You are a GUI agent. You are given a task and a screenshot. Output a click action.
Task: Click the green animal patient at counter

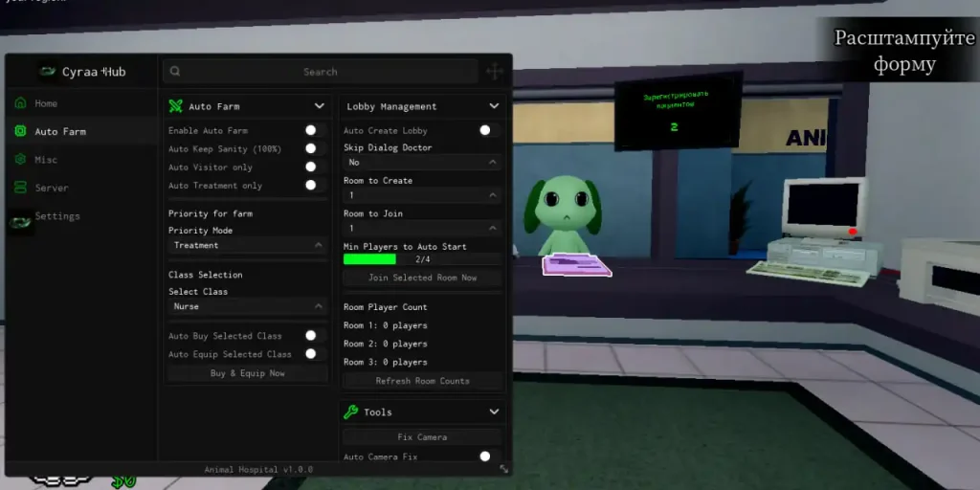point(562,215)
